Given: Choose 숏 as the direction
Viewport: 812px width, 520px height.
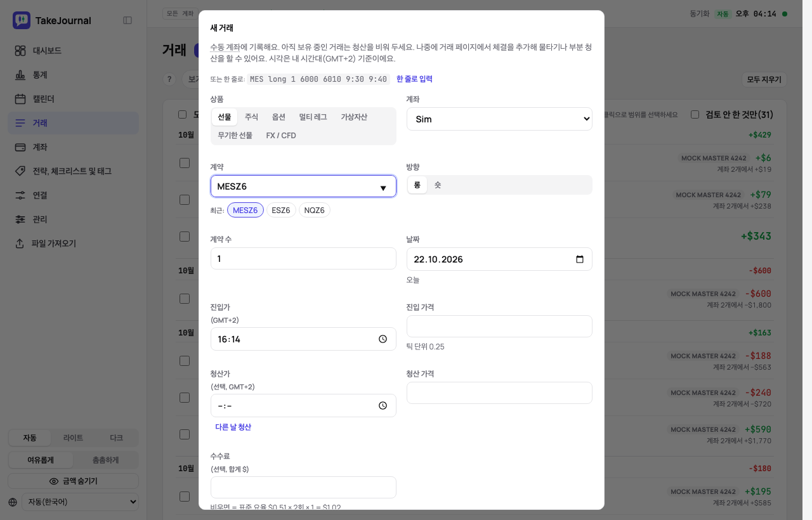Looking at the screenshot, I should pyautogui.click(x=438, y=185).
